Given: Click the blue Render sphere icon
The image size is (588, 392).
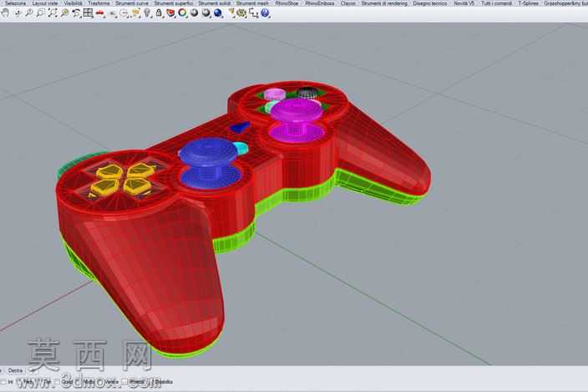Looking at the screenshot, I should [218, 13].
